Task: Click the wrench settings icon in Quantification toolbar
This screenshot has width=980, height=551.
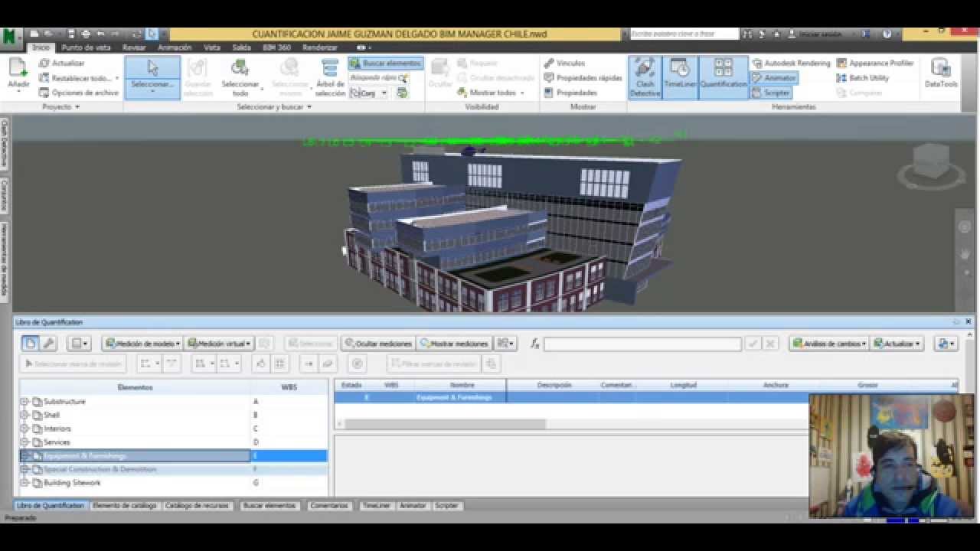Action: [x=48, y=344]
